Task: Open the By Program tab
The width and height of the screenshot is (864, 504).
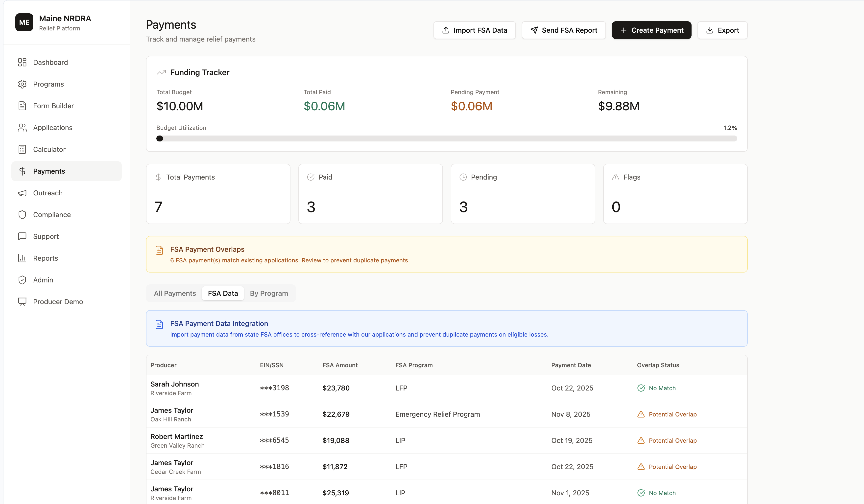Action: 269,293
